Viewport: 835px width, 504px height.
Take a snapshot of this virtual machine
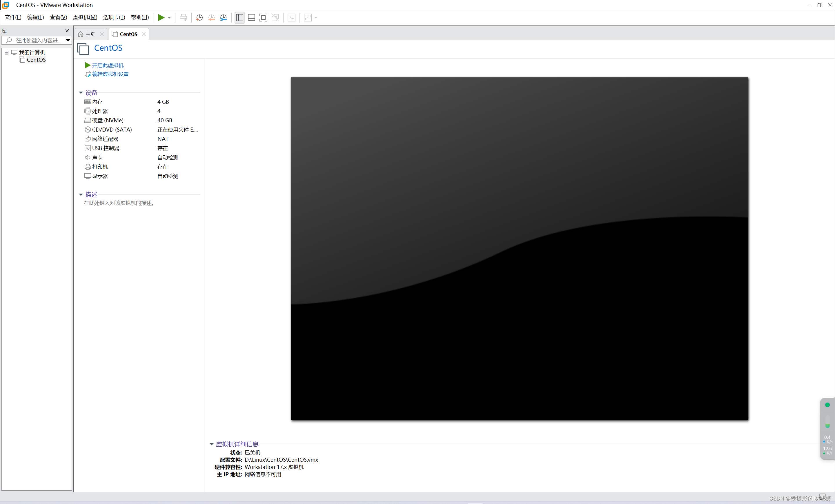pyautogui.click(x=199, y=18)
